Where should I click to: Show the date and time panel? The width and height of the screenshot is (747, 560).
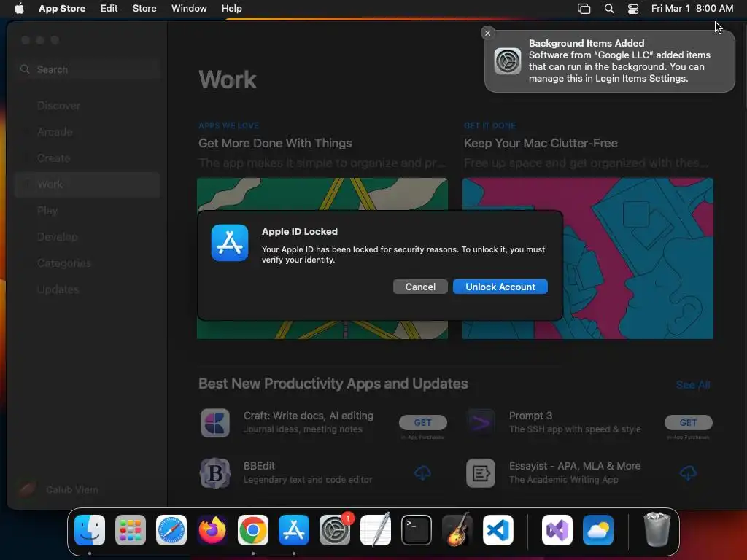click(692, 9)
